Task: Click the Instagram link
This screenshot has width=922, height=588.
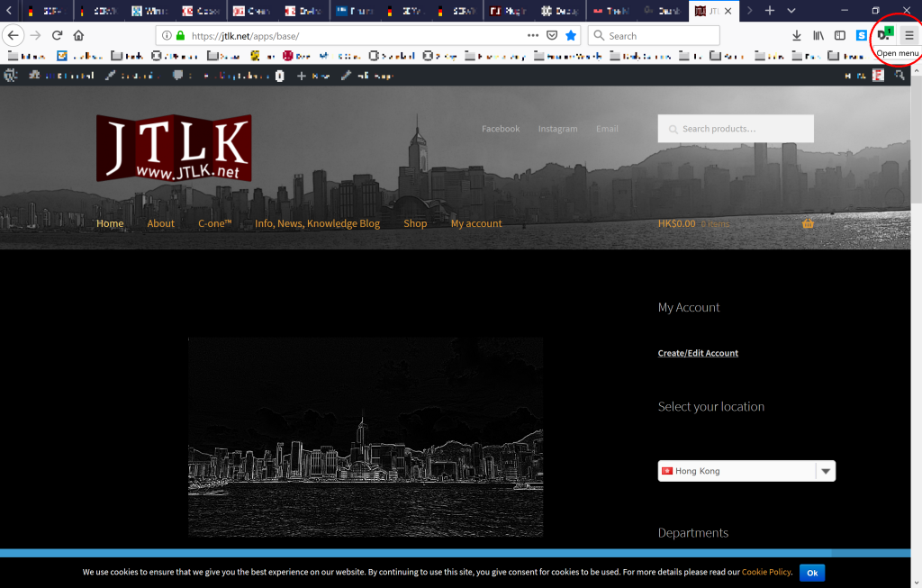Action: click(x=557, y=129)
